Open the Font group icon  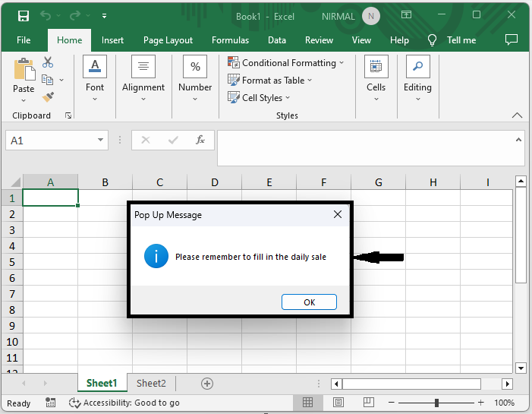tap(95, 67)
